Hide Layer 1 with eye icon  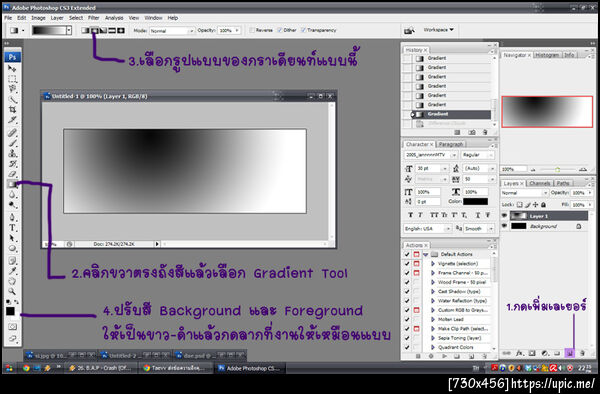click(504, 216)
